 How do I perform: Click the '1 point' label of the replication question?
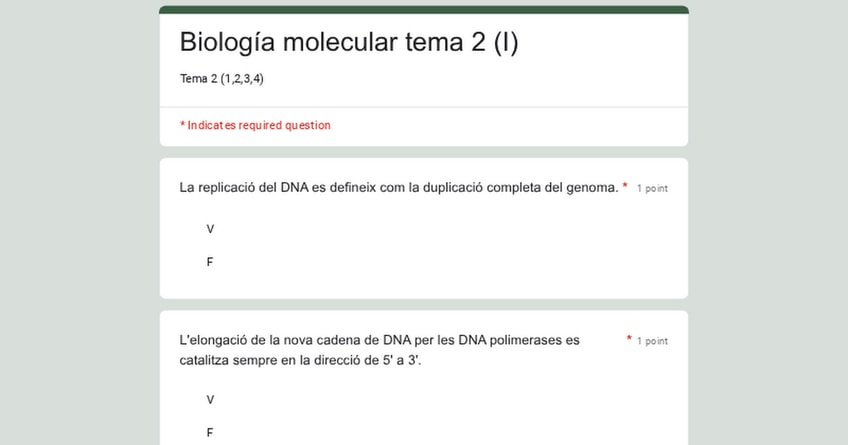[x=652, y=188]
